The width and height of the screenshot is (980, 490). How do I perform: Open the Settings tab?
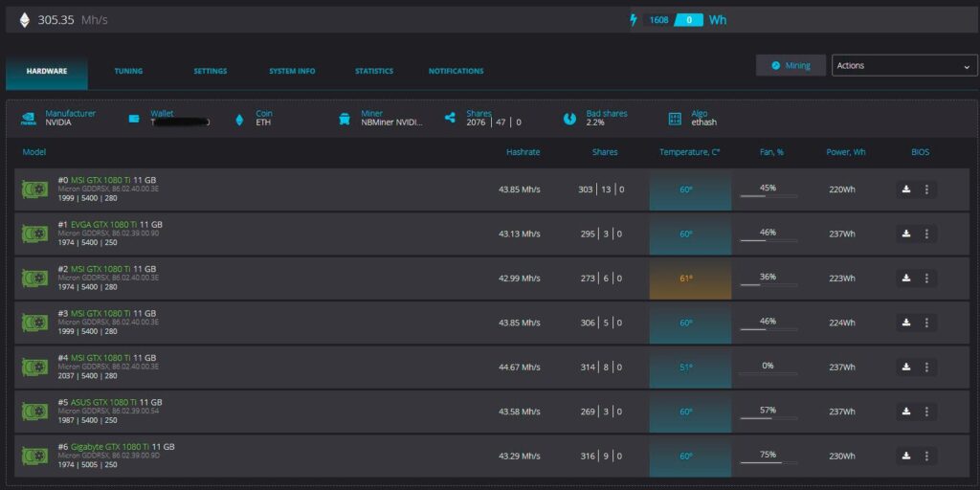(211, 71)
